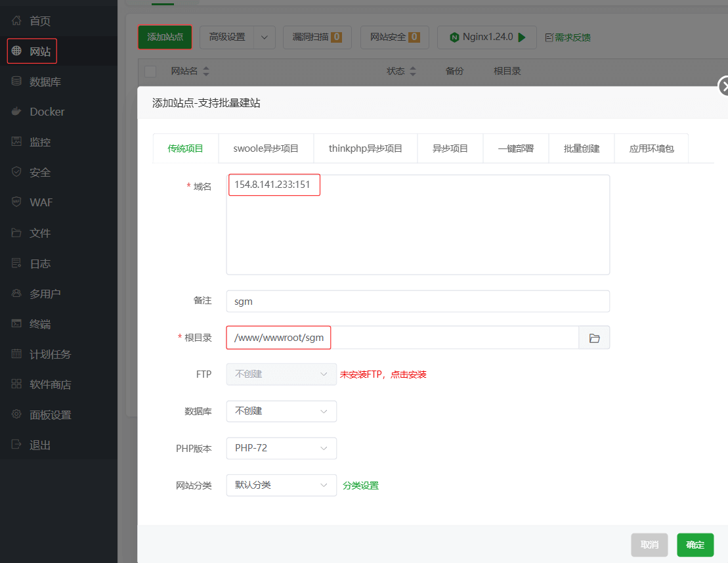Toggle the select-all checkbox in site table header

click(x=150, y=71)
